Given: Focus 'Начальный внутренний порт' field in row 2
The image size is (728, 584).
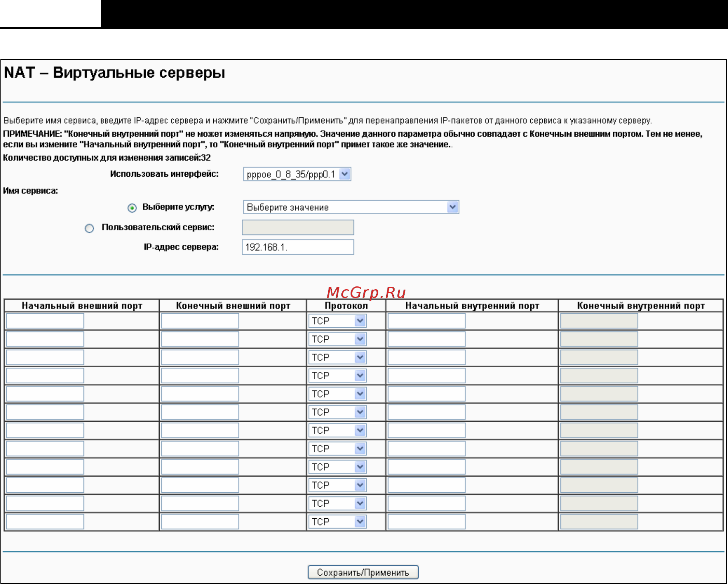Looking at the screenshot, I should [427, 339].
